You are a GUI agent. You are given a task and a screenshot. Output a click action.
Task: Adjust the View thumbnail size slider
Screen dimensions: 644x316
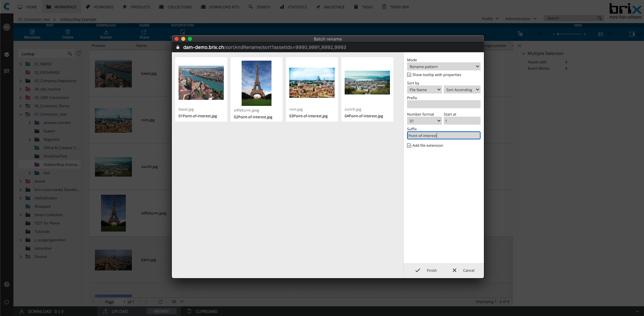click(x=569, y=34)
